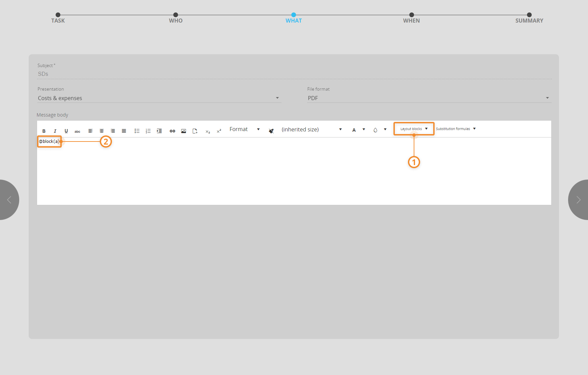The image size is (588, 375).
Task: Open Format paragraph dropdown
Action: coord(244,129)
